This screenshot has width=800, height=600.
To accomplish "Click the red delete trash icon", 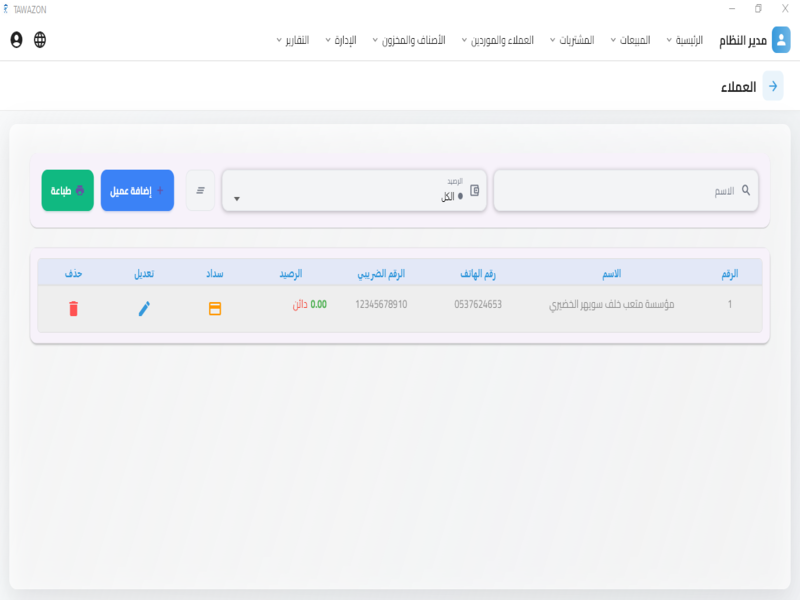I will (73, 308).
